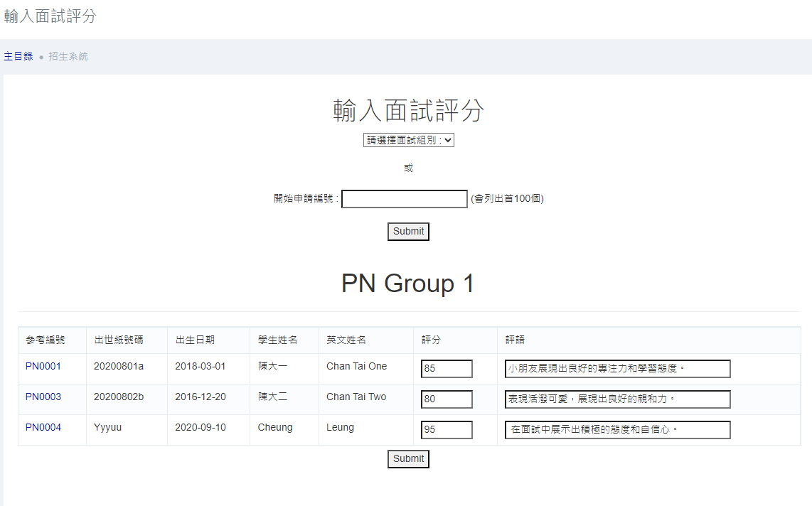Open reference number PN0003 link
The width and height of the screenshot is (812, 506).
pos(43,397)
